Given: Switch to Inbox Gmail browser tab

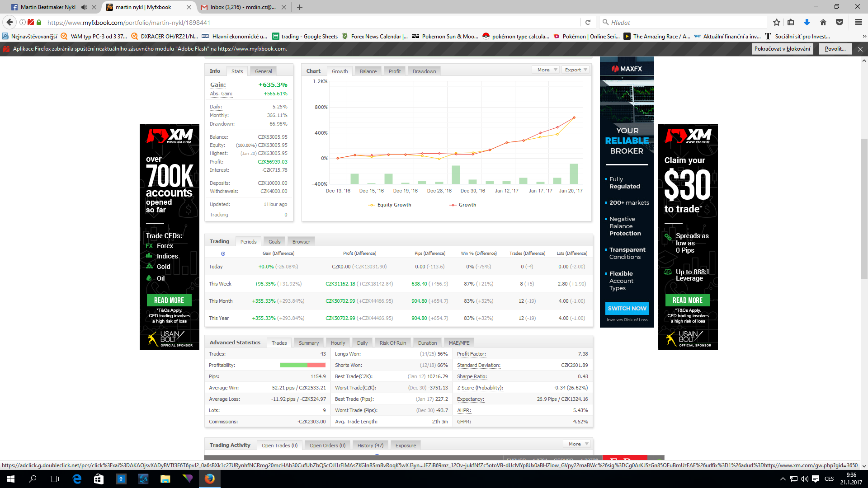Looking at the screenshot, I should pyautogui.click(x=242, y=7).
